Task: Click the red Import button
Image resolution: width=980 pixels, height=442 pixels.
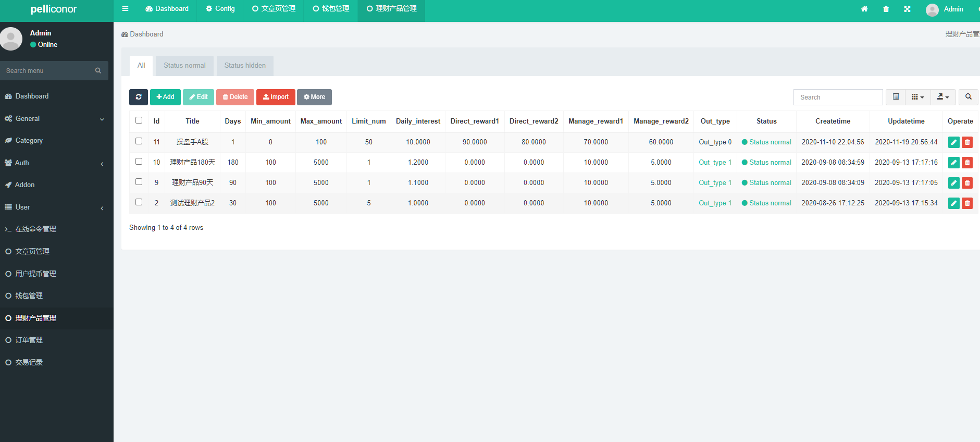Action: tap(276, 97)
